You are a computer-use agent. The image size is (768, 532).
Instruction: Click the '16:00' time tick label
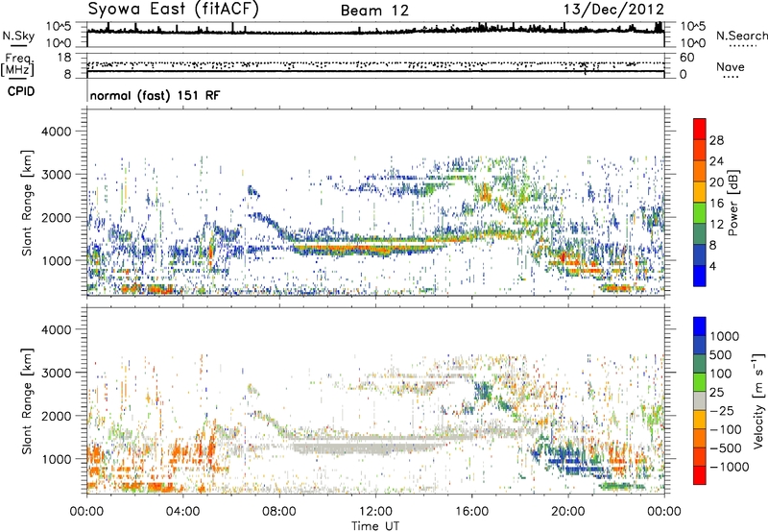(x=471, y=512)
